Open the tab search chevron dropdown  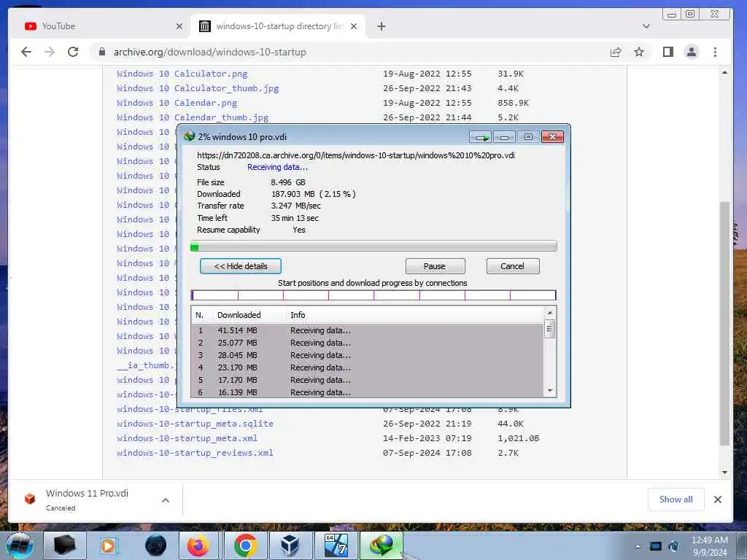[646, 26]
